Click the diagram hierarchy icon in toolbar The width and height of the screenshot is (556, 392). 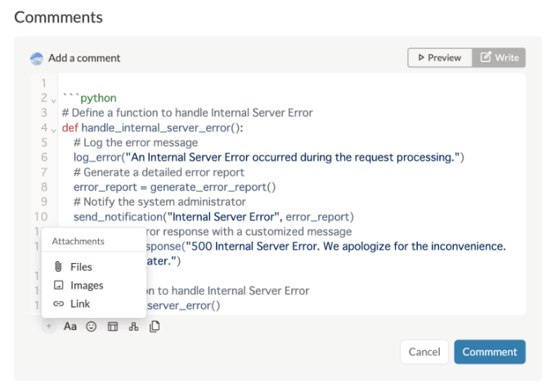coord(133,327)
